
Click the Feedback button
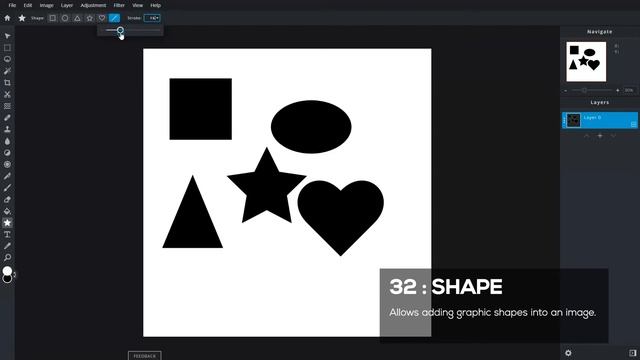tap(144, 356)
